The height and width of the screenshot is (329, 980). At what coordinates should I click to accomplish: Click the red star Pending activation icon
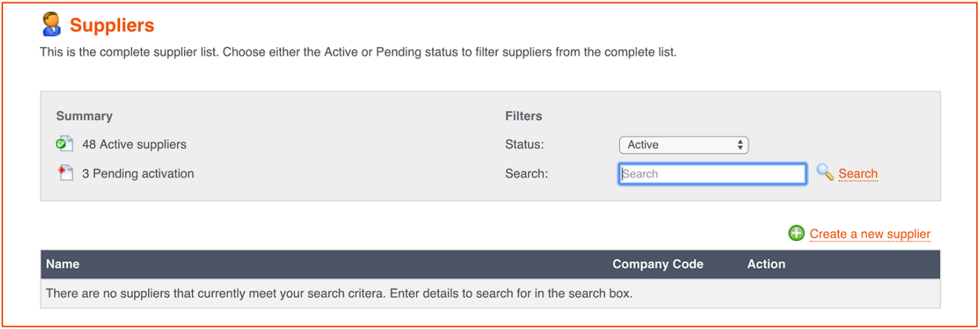65,173
